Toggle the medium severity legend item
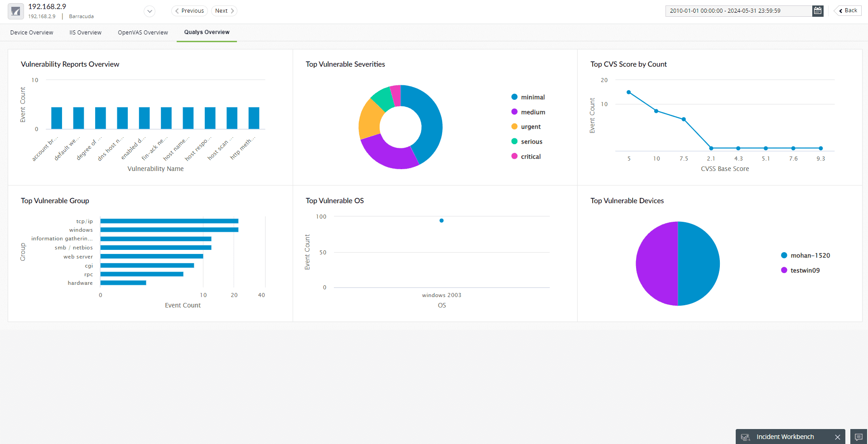 click(528, 112)
